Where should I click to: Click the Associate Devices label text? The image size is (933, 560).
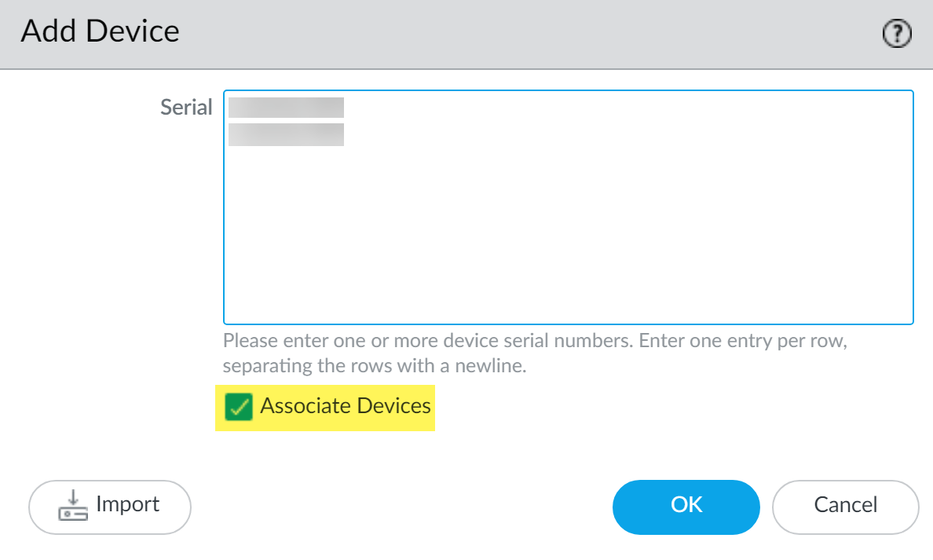346,406
